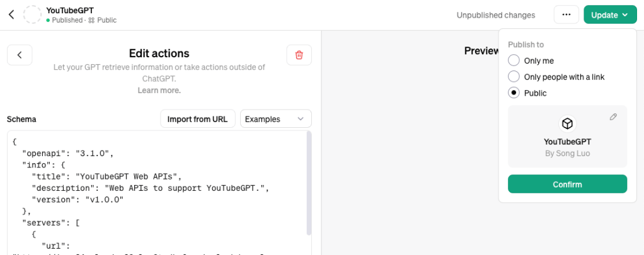Open the "Learn more." link
644x255 pixels.
(159, 90)
